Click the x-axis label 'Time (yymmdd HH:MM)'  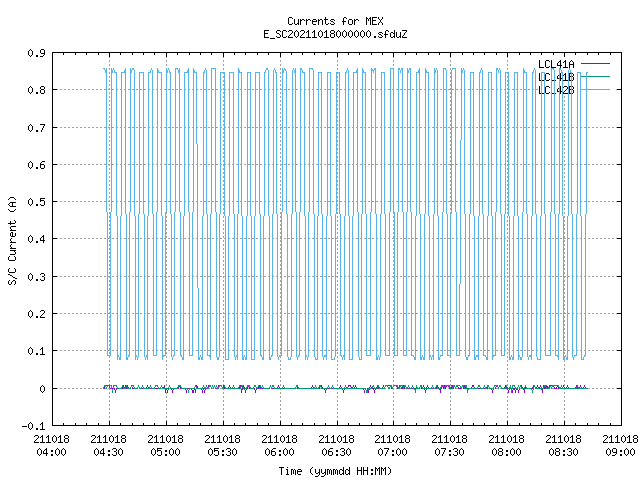click(x=335, y=471)
